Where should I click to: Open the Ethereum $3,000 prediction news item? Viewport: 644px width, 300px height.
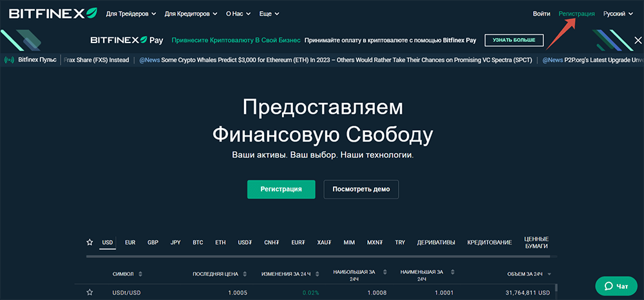coord(336,61)
